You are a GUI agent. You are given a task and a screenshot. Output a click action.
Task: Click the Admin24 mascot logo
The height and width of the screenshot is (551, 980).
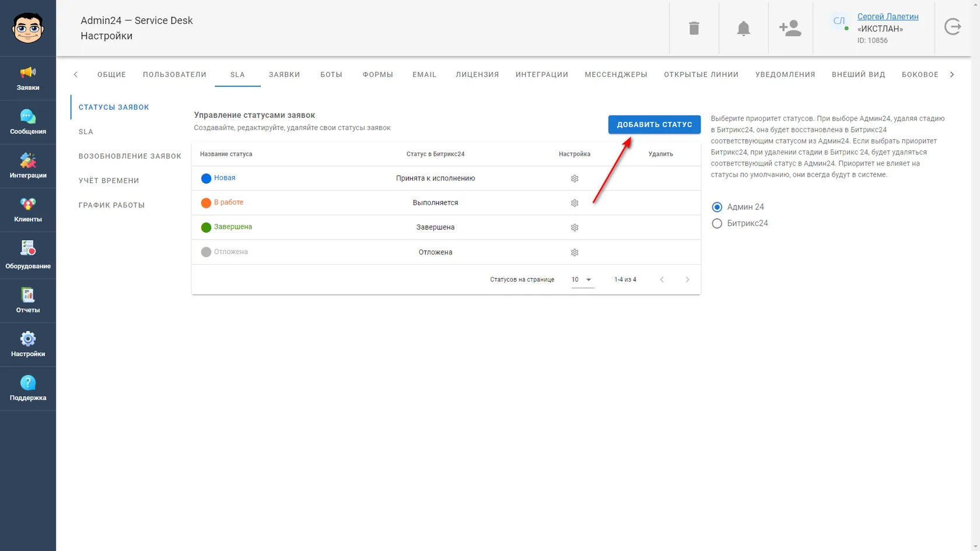click(28, 28)
